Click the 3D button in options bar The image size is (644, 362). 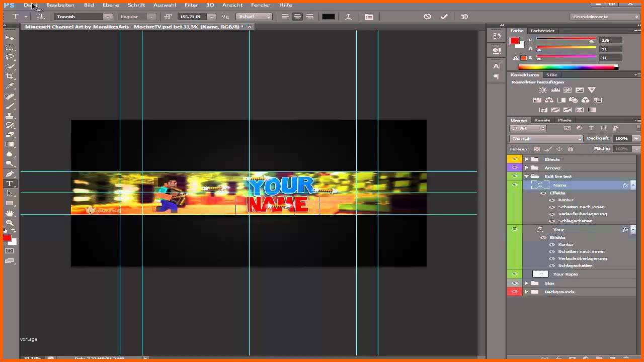tap(464, 17)
